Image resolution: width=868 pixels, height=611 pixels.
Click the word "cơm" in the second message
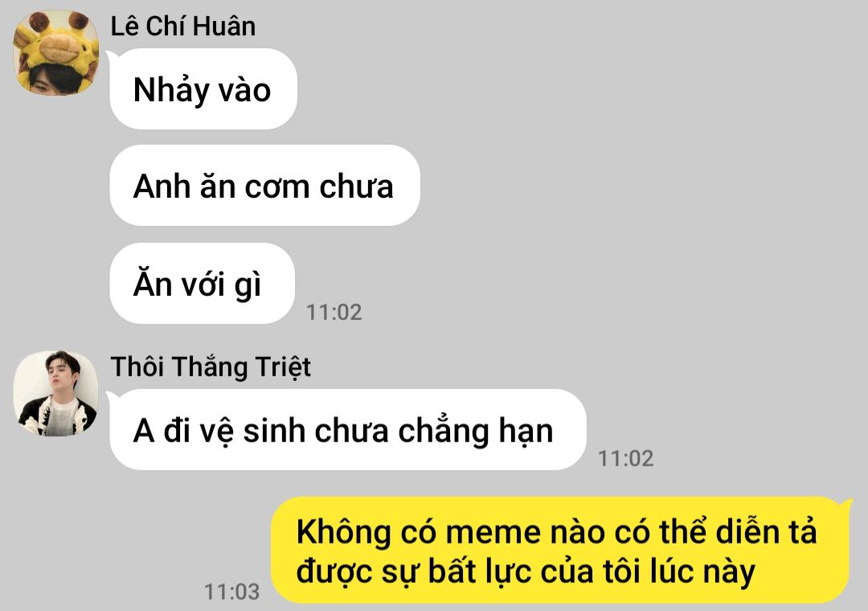276,187
